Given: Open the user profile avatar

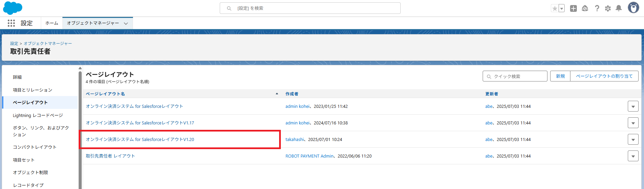Looking at the screenshot, I should 633,8.
